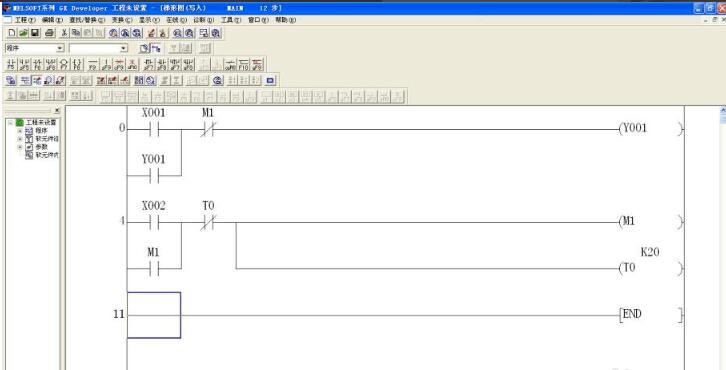
Task: Switch to monitor mode icon
Action: 49,80
